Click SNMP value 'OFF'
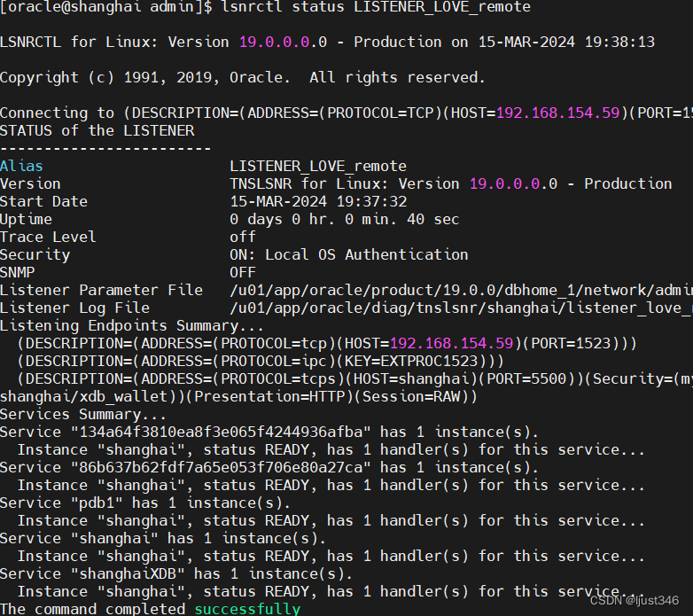Screen dimensions: 693x616 coord(243,272)
